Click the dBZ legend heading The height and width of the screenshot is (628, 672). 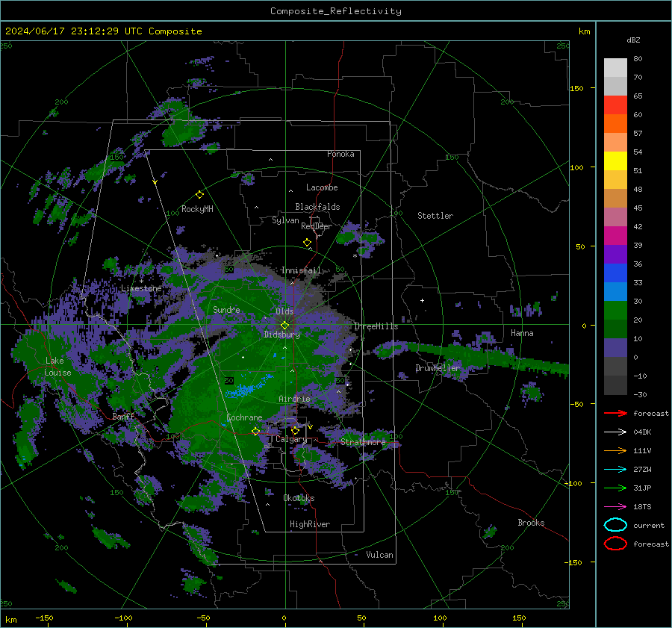coord(633,40)
